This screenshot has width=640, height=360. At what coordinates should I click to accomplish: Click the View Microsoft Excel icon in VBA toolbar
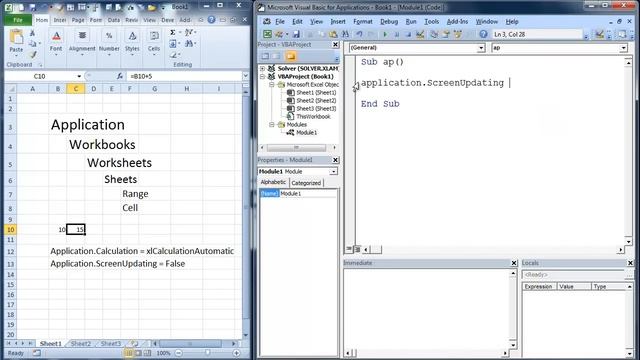click(267, 35)
